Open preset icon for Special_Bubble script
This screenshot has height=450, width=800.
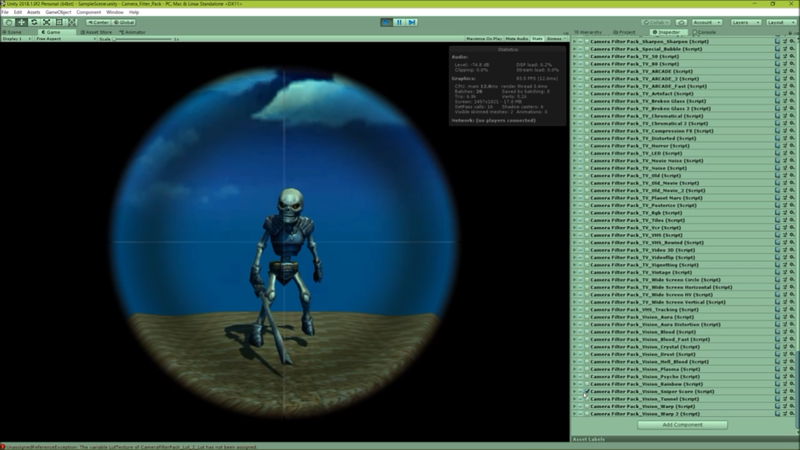(785, 49)
